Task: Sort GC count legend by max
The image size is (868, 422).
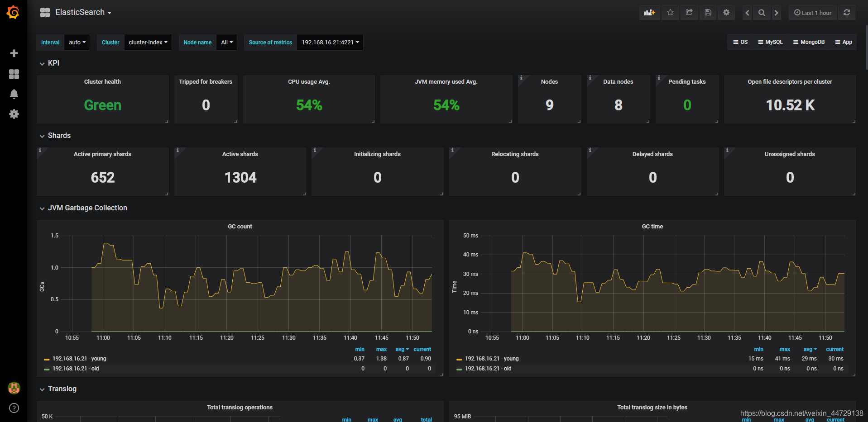Action: [x=381, y=349]
